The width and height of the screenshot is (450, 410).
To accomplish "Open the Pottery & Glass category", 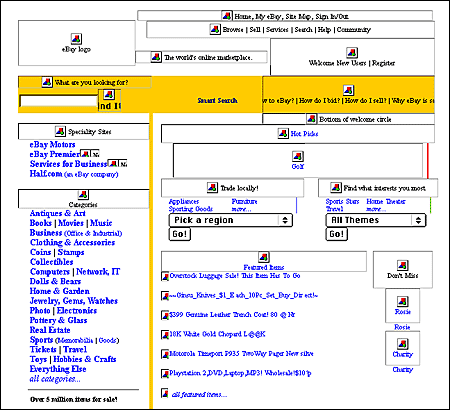I will tap(58, 320).
